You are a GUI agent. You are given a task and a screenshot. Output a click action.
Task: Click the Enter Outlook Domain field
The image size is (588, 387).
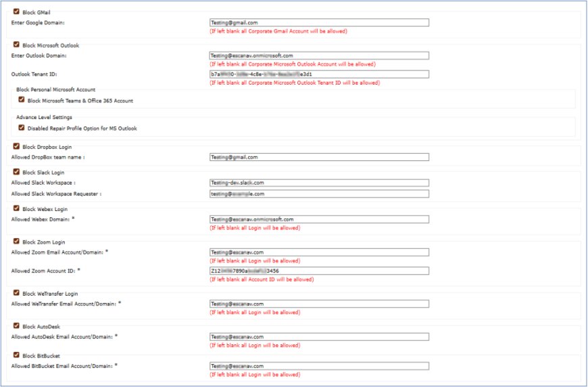point(319,55)
